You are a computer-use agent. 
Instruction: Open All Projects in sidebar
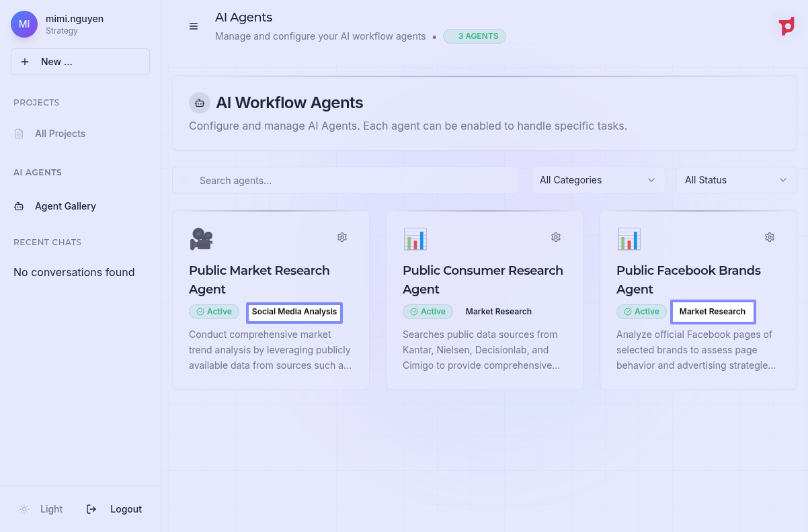tap(60, 134)
